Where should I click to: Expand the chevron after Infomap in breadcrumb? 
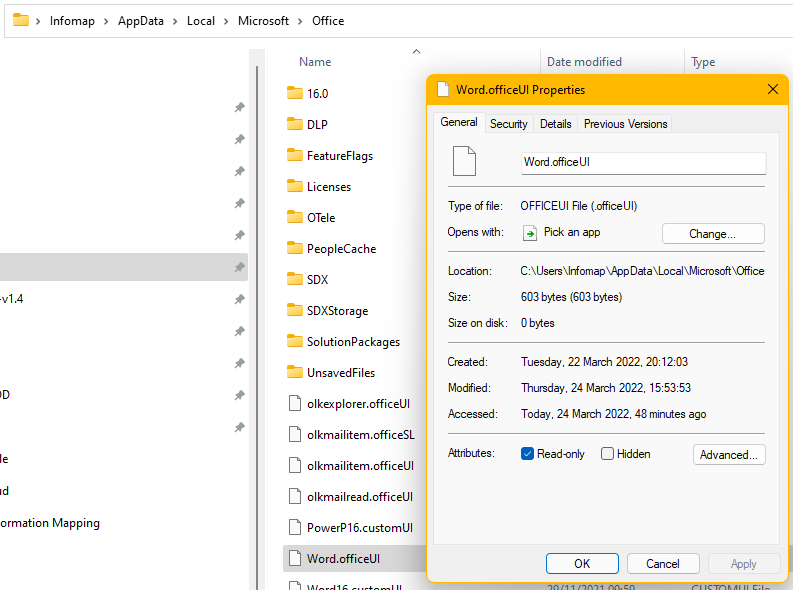pyautogui.click(x=106, y=21)
